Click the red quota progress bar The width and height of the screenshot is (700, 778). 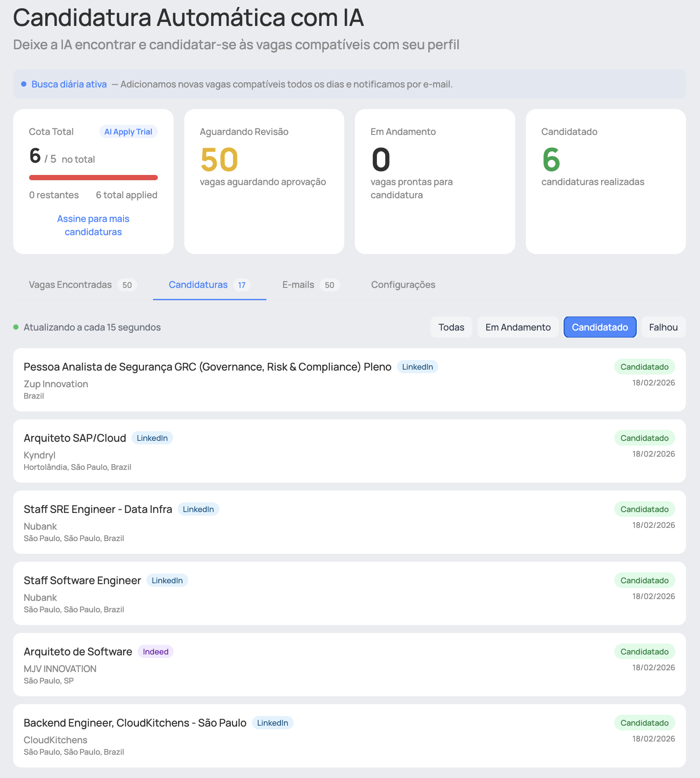[93, 178]
